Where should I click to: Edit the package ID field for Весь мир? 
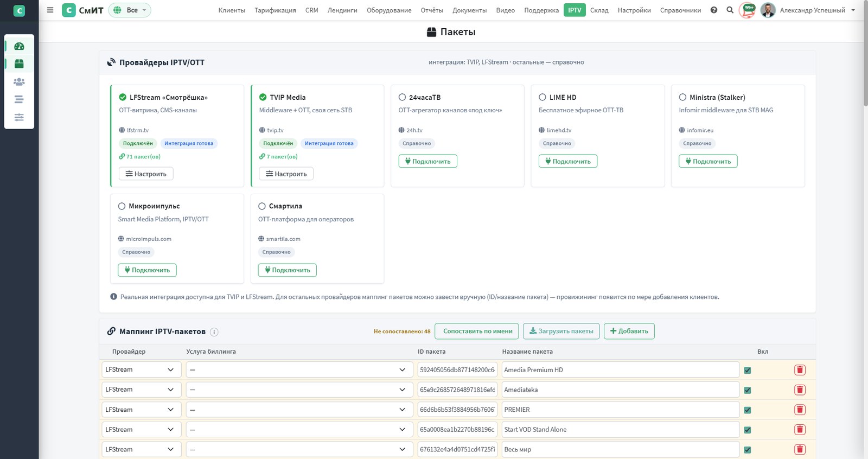457,449
